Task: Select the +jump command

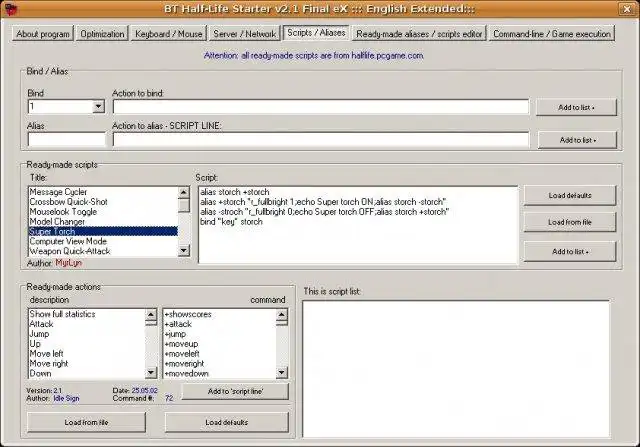Action: (x=220, y=334)
